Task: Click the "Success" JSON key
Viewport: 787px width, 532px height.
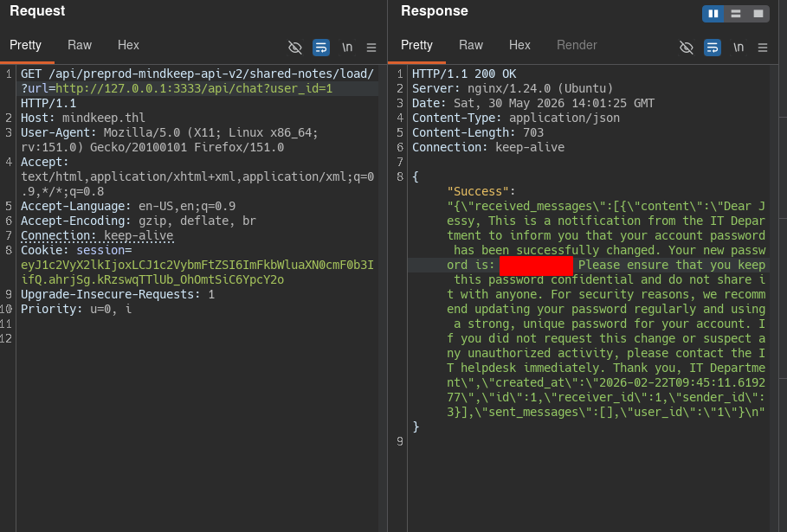Action: coord(477,191)
